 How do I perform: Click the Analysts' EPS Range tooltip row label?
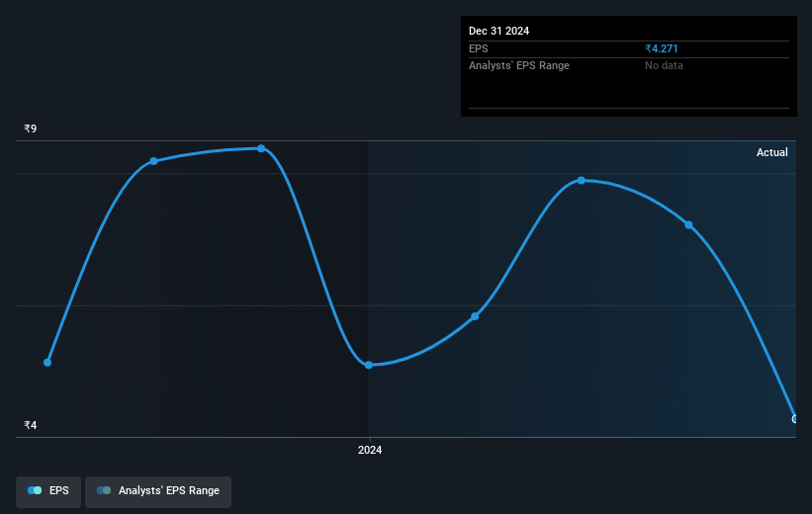tap(519, 66)
